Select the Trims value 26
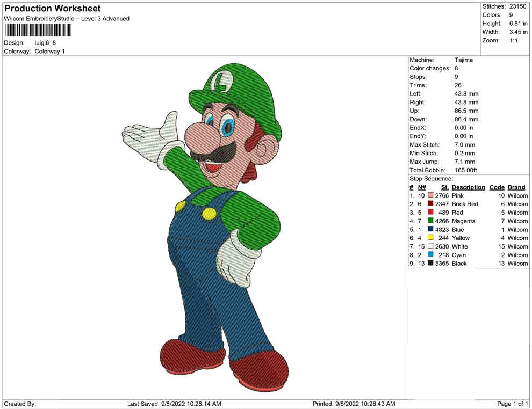Viewport: 532px width, 409px height. (x=458, y=85)
